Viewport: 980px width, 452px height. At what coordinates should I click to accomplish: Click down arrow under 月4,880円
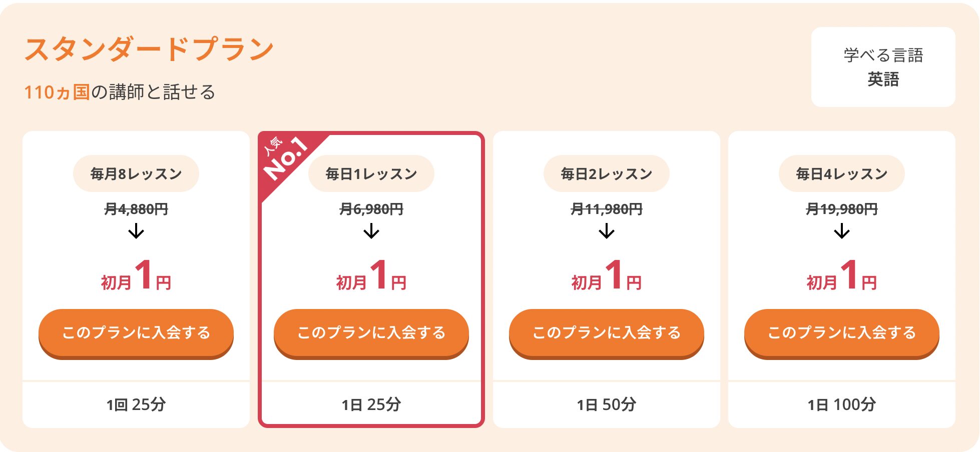(136, 231)
